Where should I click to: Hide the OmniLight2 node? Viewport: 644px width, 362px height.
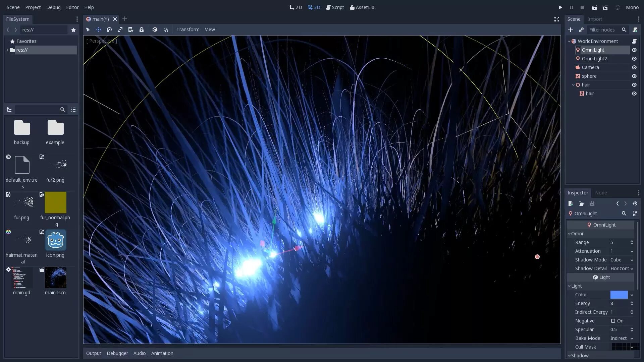(634, 59)
